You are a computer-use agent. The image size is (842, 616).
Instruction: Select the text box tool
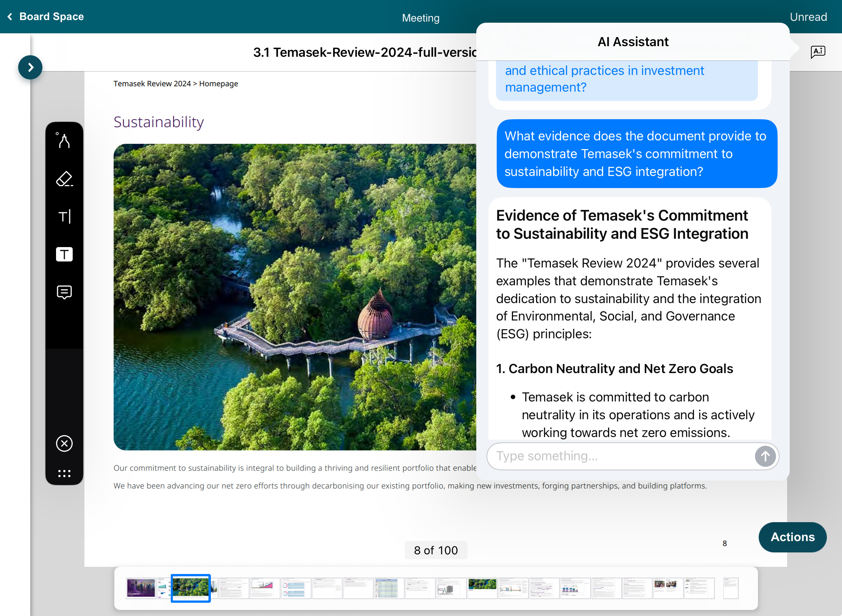[x=64, y=254]
